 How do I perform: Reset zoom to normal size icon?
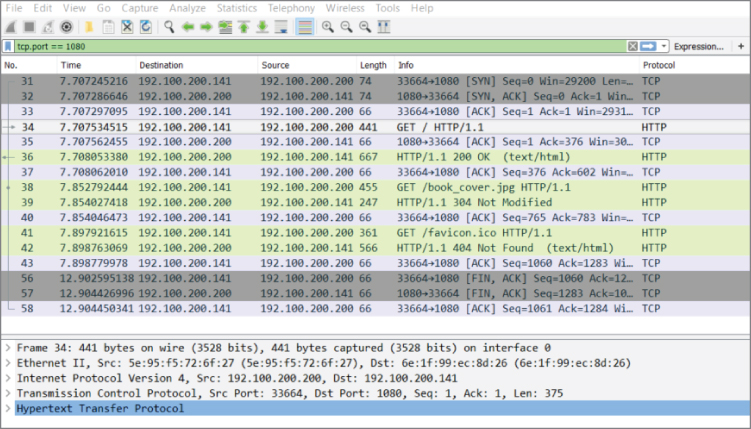[365, 27]
